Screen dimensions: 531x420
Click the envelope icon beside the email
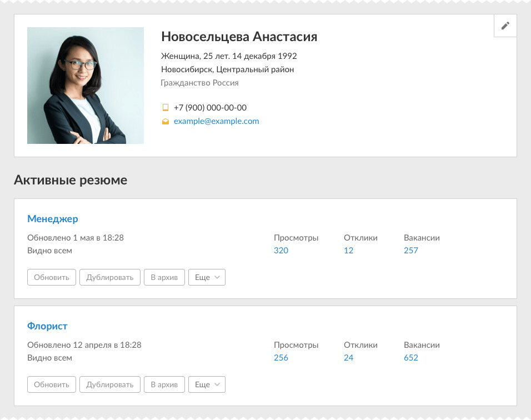click(x=166, y=121)
